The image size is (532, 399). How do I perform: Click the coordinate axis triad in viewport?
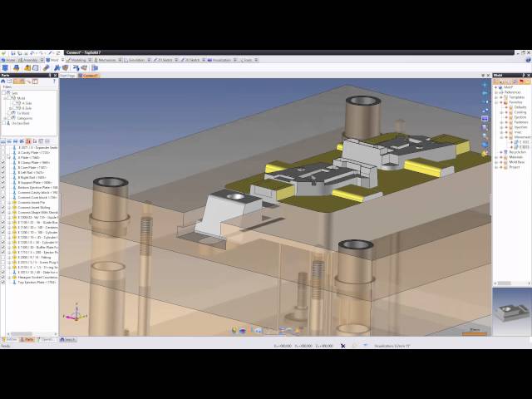(75, 315)
